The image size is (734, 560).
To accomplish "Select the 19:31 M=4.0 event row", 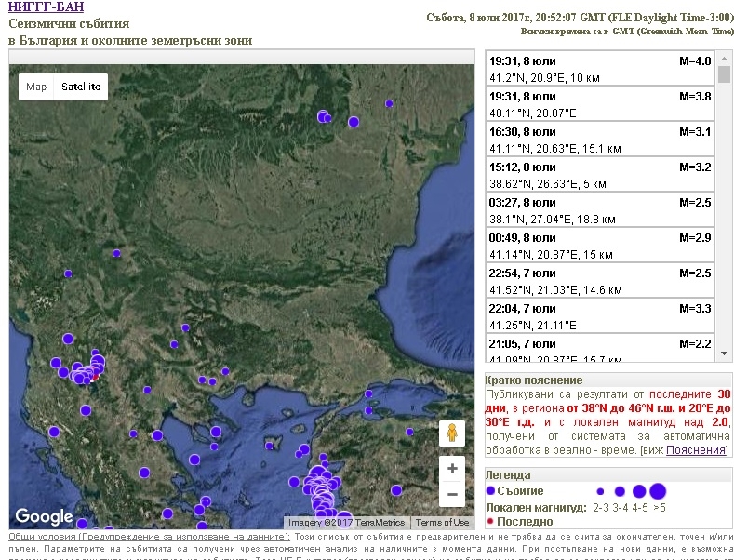I will tap(600, 68).
